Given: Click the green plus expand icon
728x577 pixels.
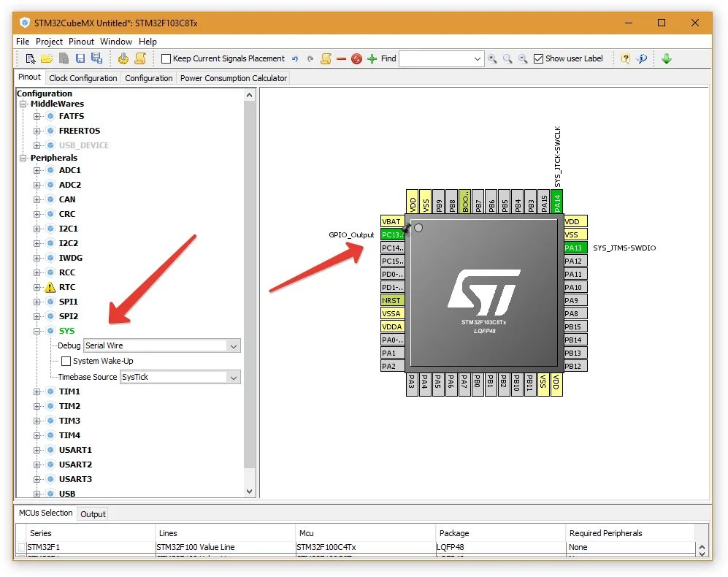Looking at the screenshot, I should click(372, 59).
